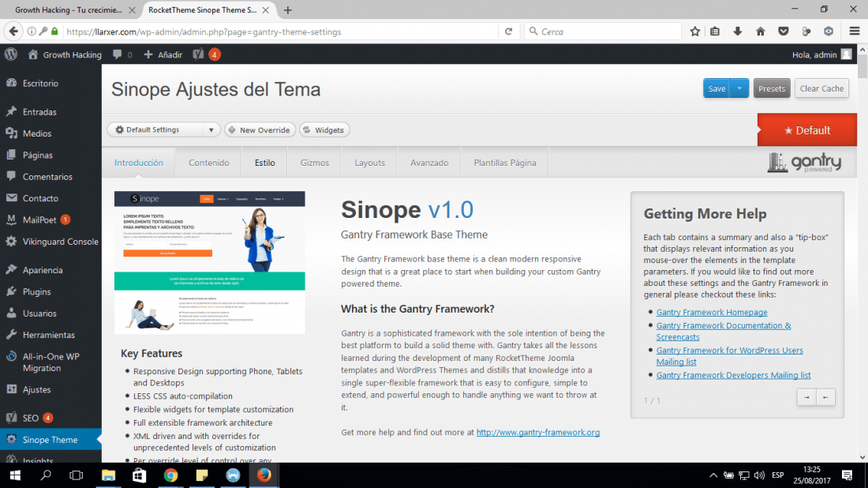Open Gantry Framework Documentation & Screencasts link
Screen dimensions: 868x488
tap(724, 331)
